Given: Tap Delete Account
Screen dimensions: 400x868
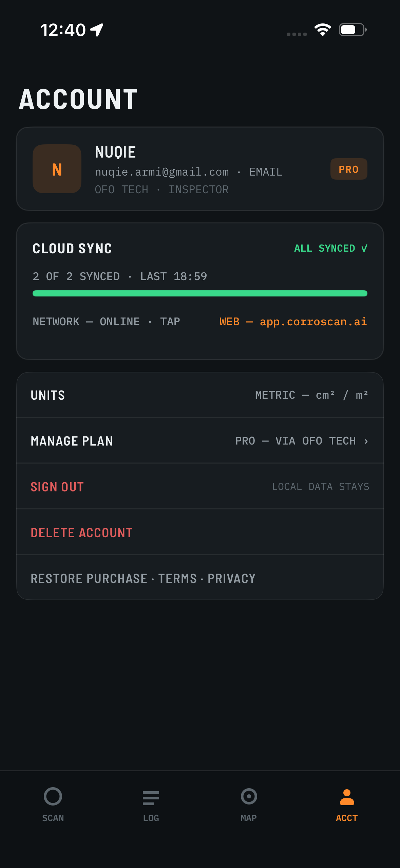Looking at the screenshot, I should point(82,533).
